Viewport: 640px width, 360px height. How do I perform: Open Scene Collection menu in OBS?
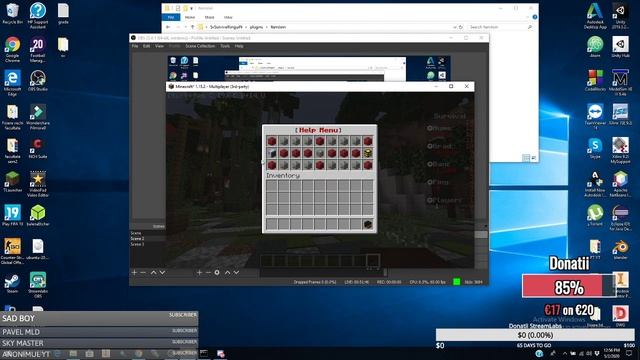[x=200, y=46]
